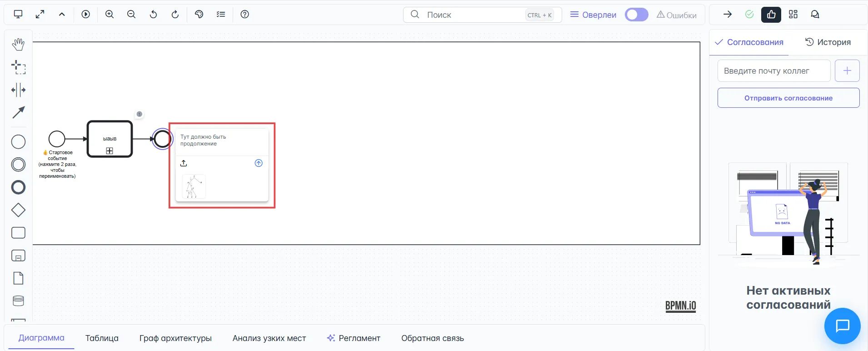Switch to the Таблица tab
This screenshot has width=868, height=351.
pos(102,338)
